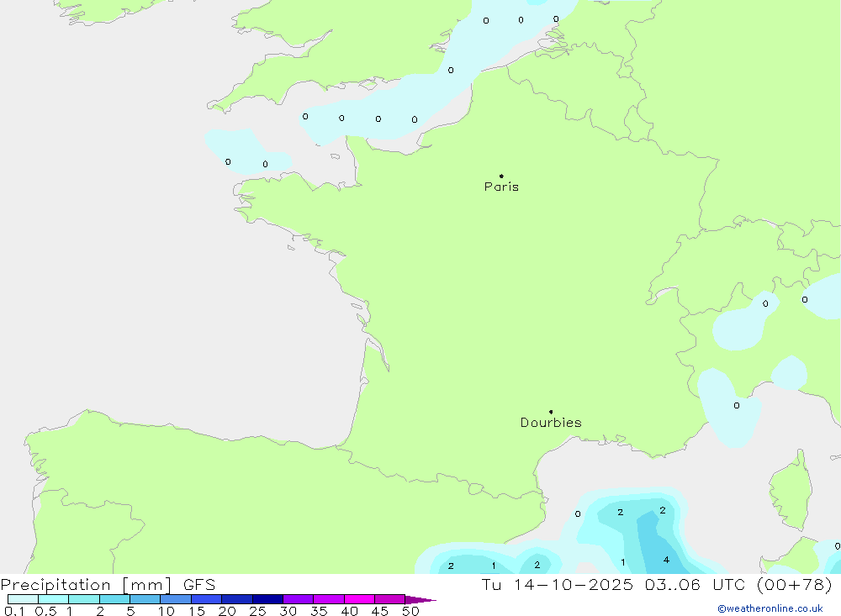Click the legend value label 0.5
Screen dimensions: 841x616
[x=45, y=611]
